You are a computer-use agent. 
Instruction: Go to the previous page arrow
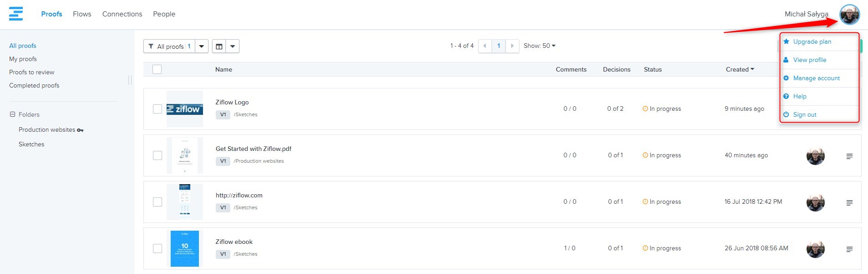click(485, 46)
